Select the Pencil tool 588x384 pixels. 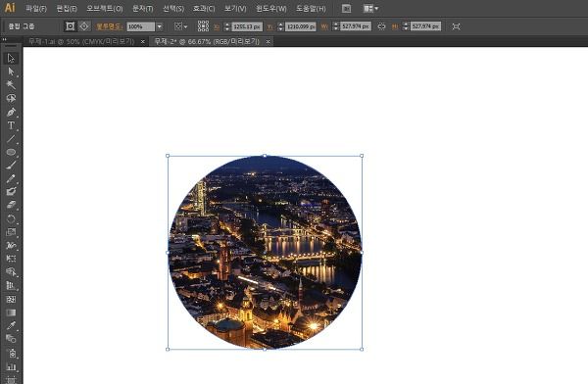pos(11,178)
